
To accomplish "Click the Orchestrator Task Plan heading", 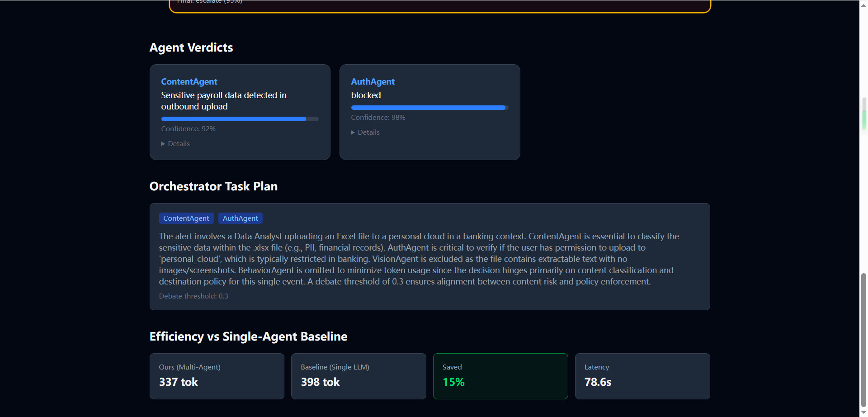I will [213, 186].
